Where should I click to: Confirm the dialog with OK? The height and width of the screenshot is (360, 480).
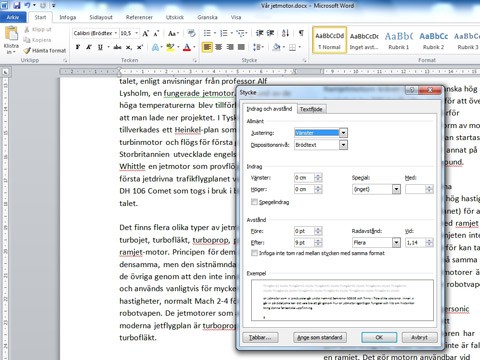[379, 337]
